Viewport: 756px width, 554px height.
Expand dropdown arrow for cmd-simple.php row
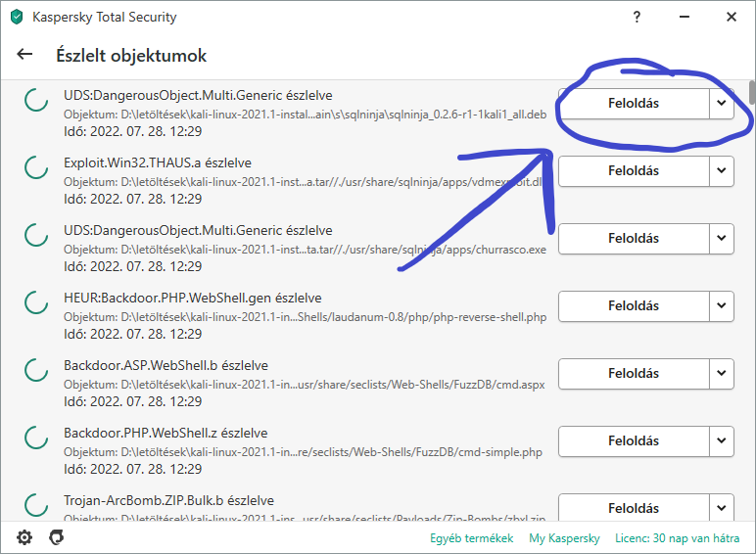pyautogui.click(x=722, y=440)
